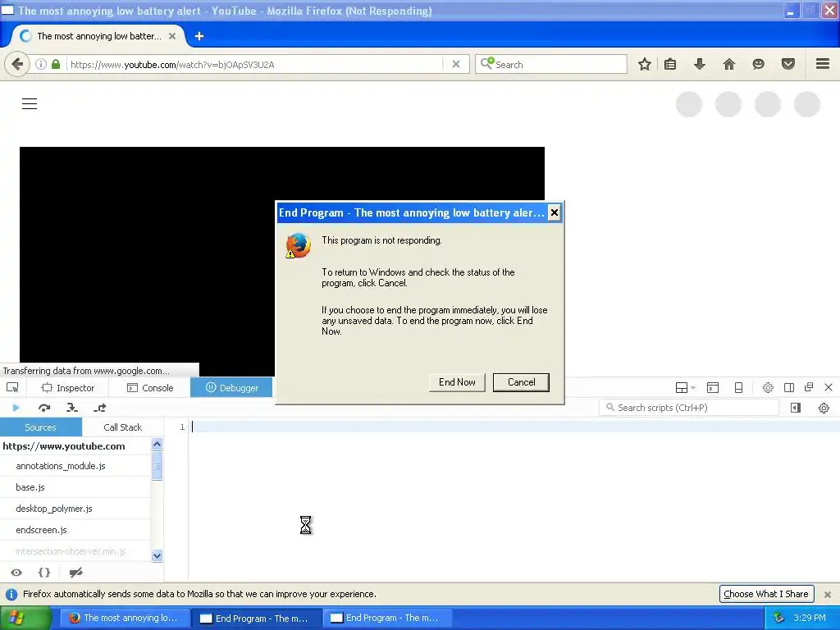Toggle responsive design mode icon
840x630 pixels.
(738, 387)
